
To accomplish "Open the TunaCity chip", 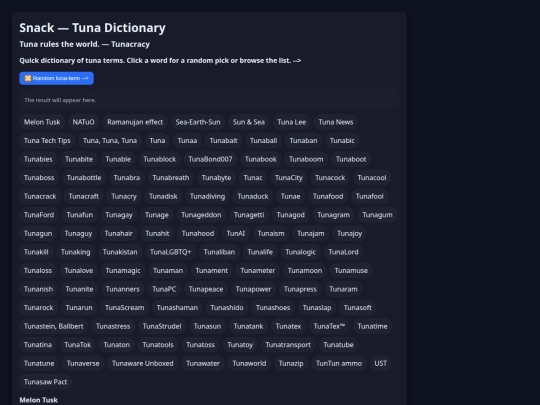I will tap(289, 178).
